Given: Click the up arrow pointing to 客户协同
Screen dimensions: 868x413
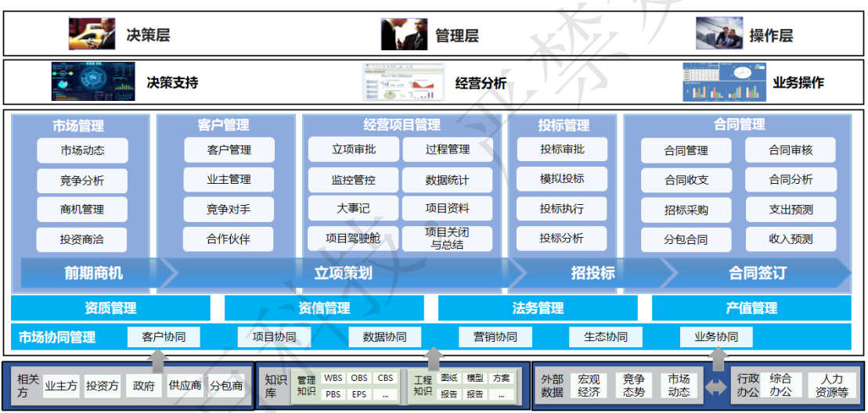Looking at the screenshot, I should [x=160, y=360].
